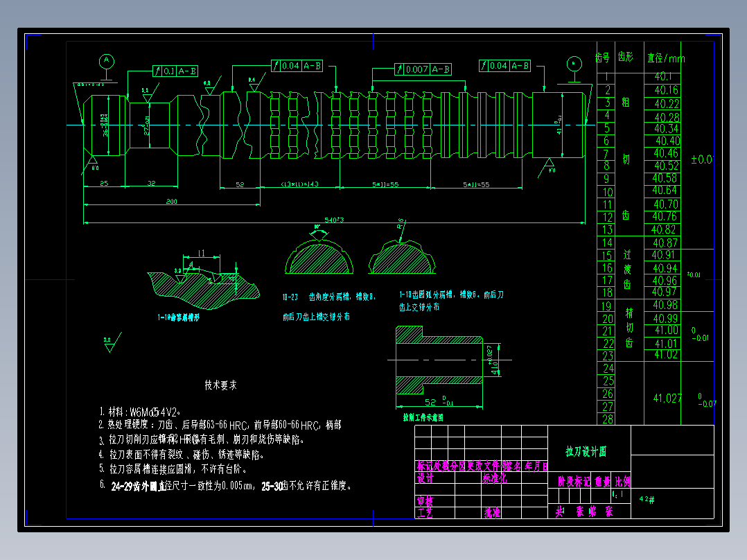Click the datum circle labeled A
747x560 pixels.
pyautogui.click(x=106, y=61)
